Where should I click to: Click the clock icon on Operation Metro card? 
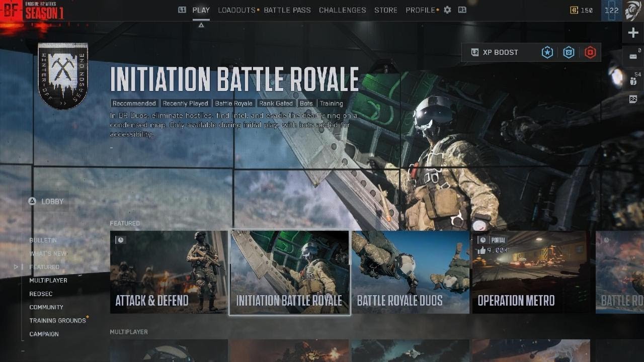(x=482, y=240)
